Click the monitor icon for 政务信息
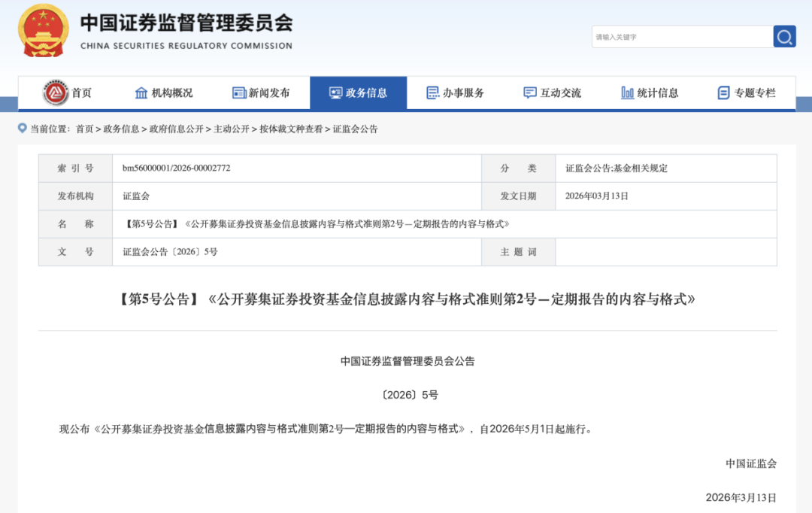Image resolution: width=812 pixels, height=513 pixels. point(335,93)
